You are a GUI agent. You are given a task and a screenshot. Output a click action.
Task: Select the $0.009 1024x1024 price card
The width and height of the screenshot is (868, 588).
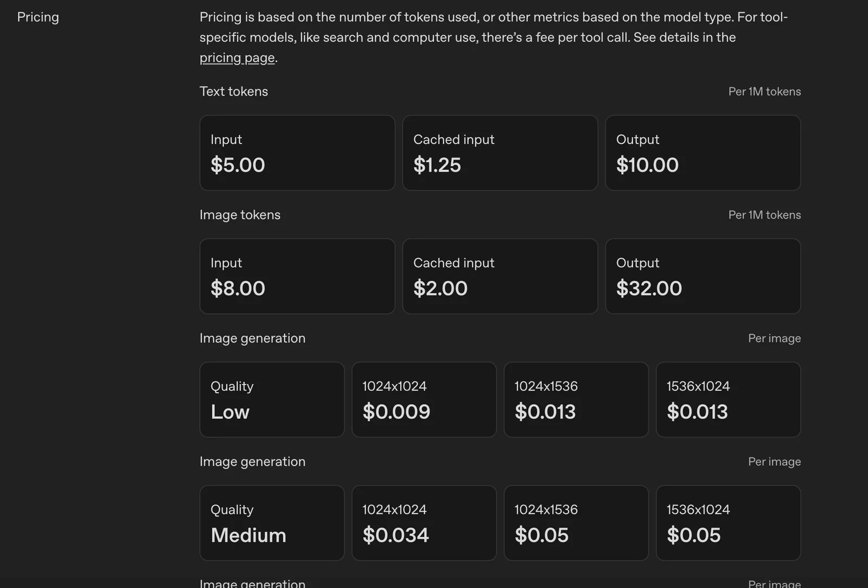pos(424,400)
